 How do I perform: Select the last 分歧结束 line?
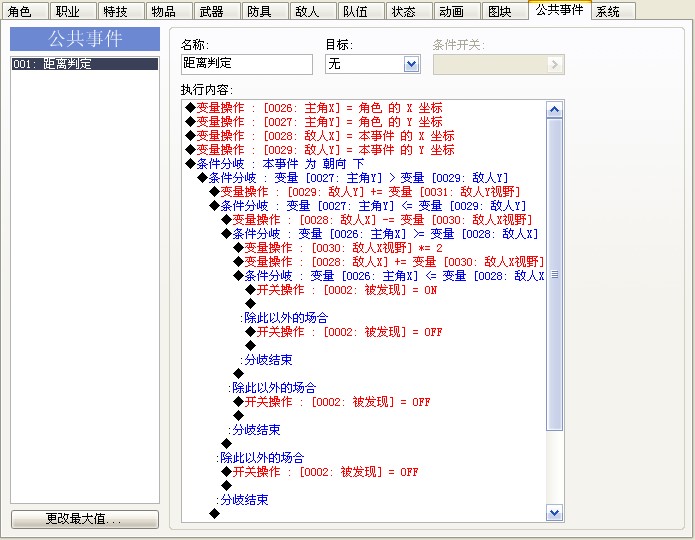coord(242,500)
